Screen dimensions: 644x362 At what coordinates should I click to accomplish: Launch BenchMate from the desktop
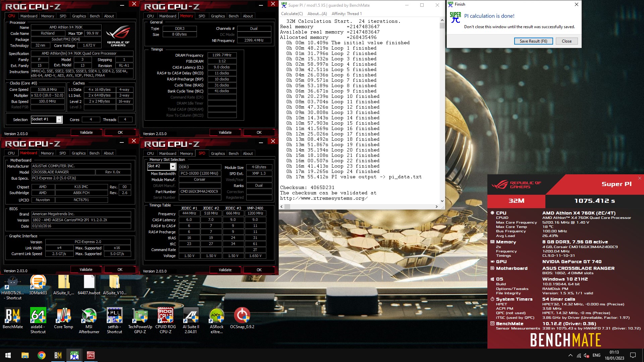[x=13, y=318]
